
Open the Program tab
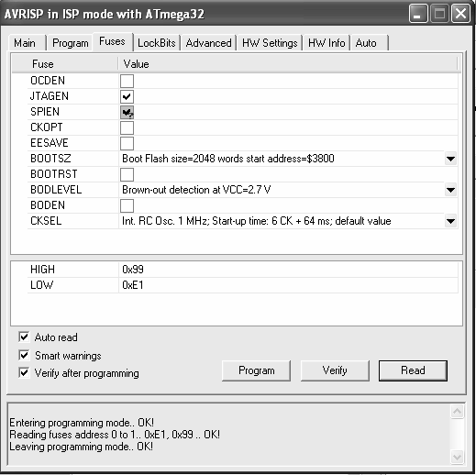pos(71,43)
